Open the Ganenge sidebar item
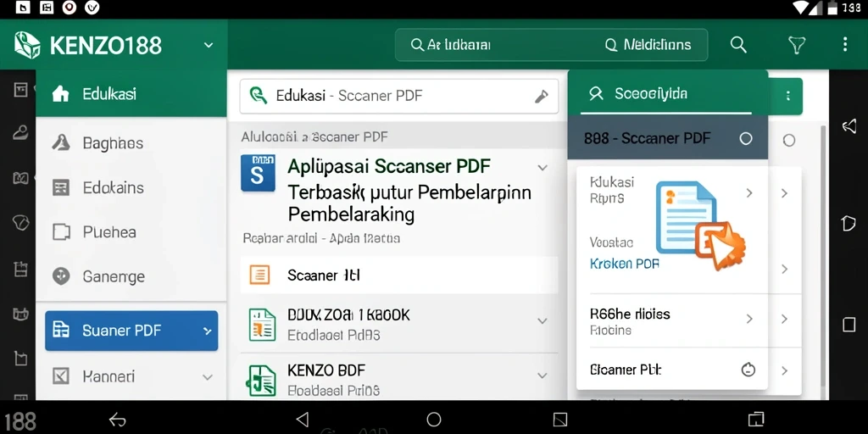 pyautogui.click(x=131, y=276)
